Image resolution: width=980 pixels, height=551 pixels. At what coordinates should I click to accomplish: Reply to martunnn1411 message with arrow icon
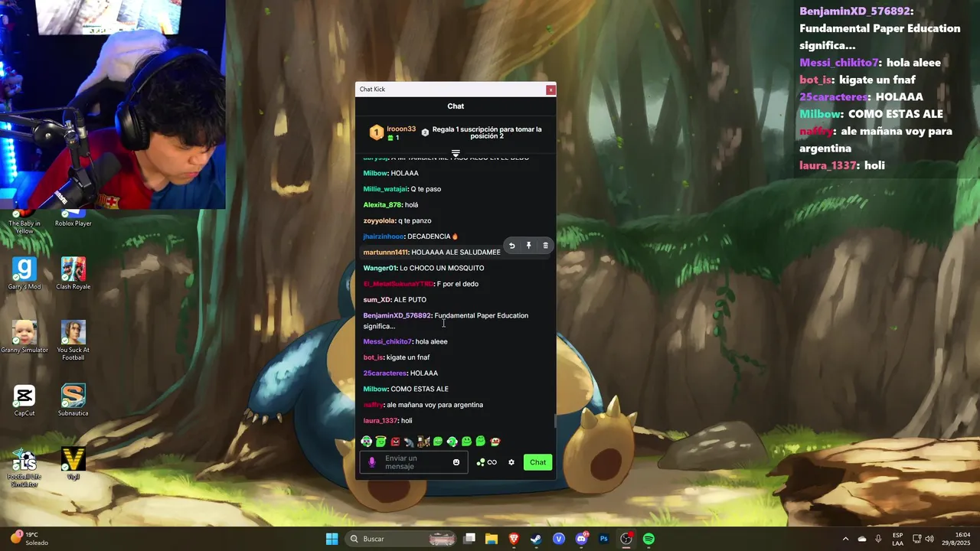click(x=512, y=246)
